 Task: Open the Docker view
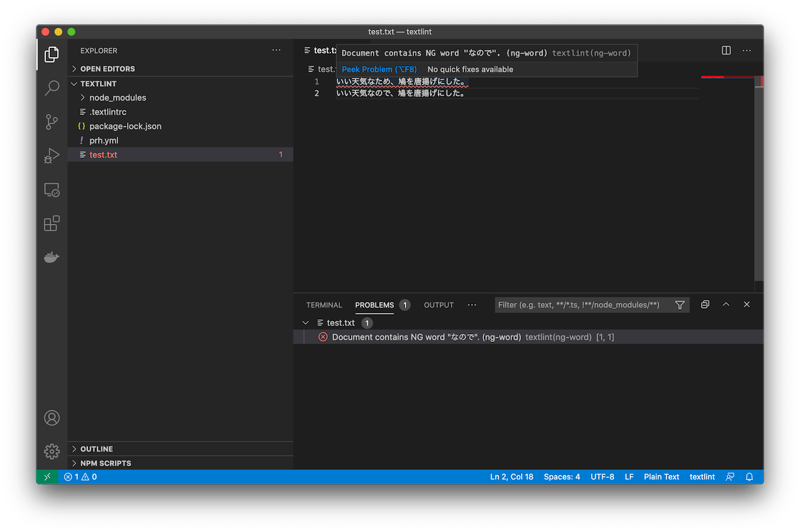pos(52,258)
